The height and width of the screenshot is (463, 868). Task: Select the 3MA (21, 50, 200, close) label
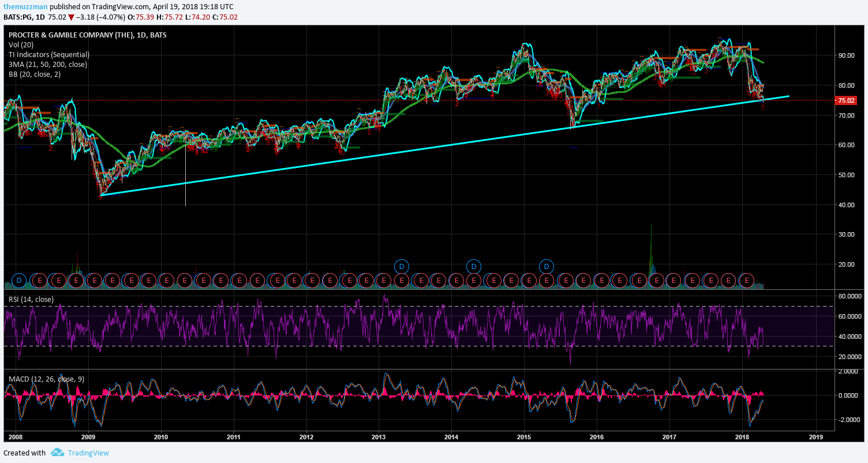[48, 65]
